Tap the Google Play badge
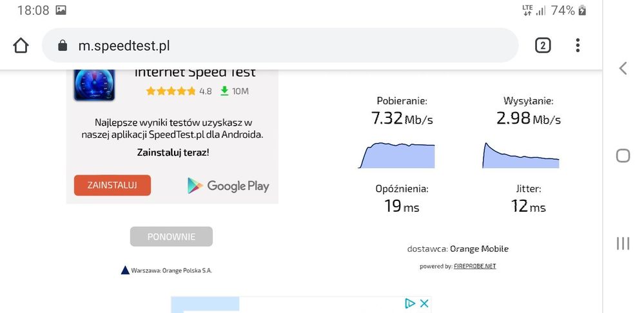The image size is (644, 313). tap(228, 185)
